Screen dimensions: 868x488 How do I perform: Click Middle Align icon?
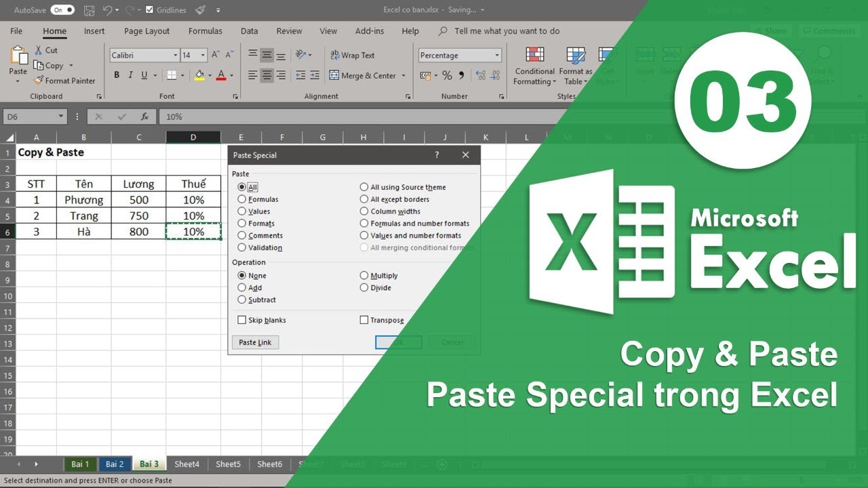pos(267,56)
